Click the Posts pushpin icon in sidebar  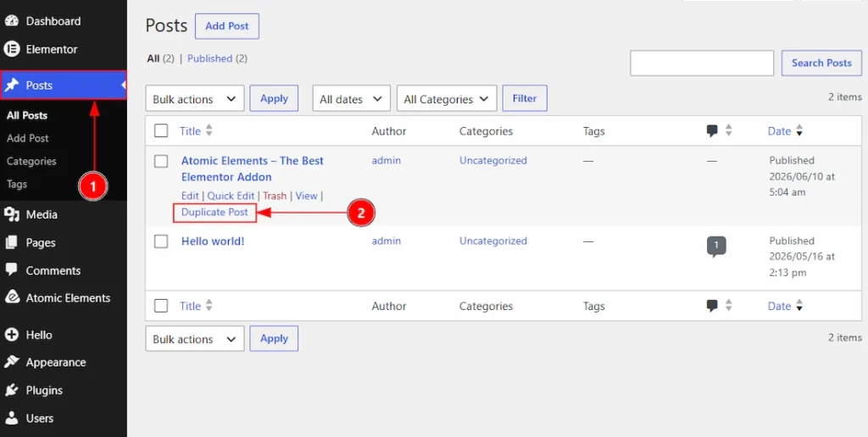[12, 86]
